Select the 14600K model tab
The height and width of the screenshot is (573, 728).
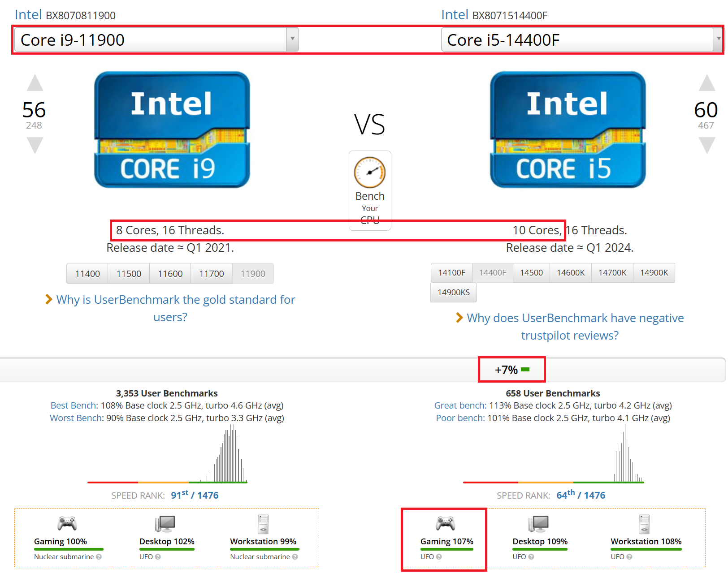point(571,273)
